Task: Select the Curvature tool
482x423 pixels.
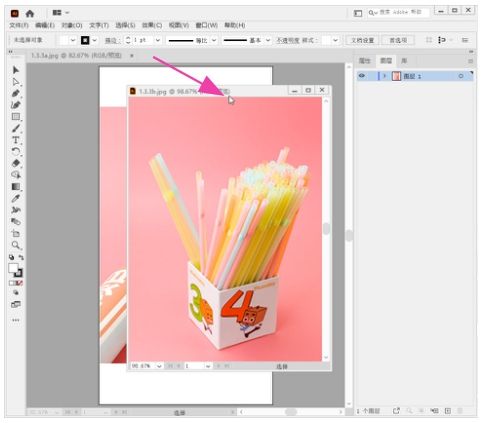Action: coord(16,105)
